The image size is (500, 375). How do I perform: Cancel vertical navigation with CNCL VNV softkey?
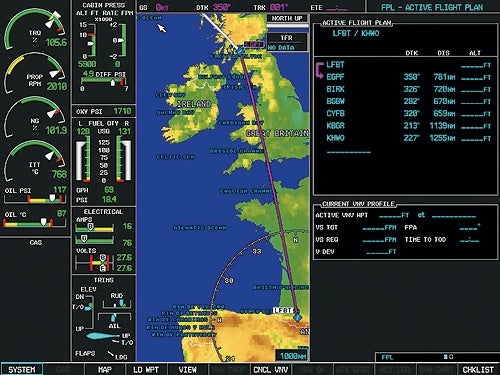pos(270,369)
